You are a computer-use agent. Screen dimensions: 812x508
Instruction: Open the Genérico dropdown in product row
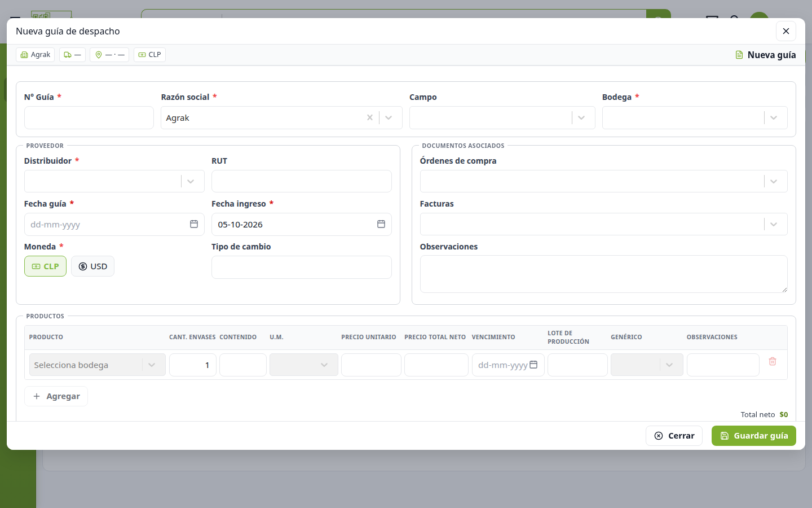(647, 365)
